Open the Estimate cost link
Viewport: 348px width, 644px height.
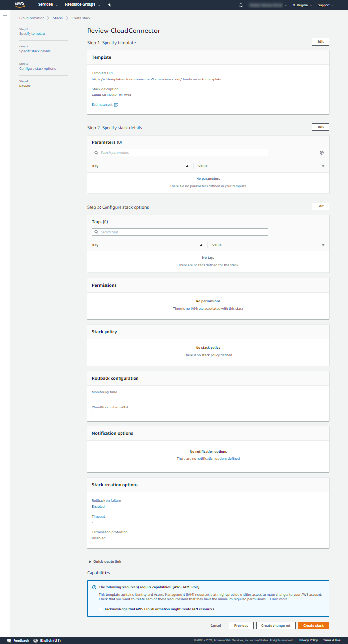102,104
